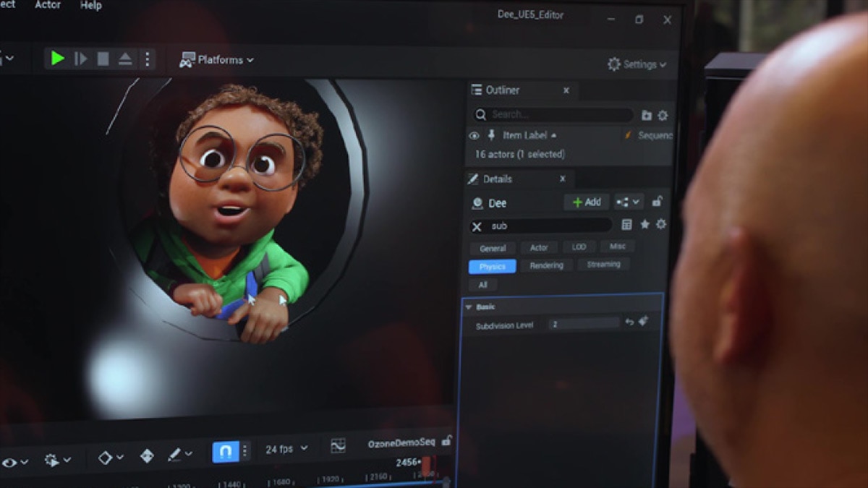This screenshot has width=868, height=488.
Task: Click the Outliner pin column icon
Action: (x=492, y=135)
